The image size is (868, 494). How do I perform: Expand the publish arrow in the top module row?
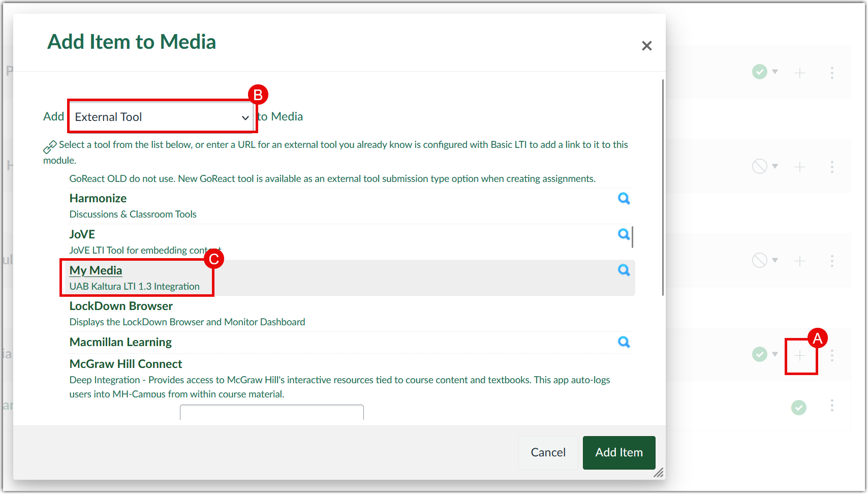coord(775,72)
